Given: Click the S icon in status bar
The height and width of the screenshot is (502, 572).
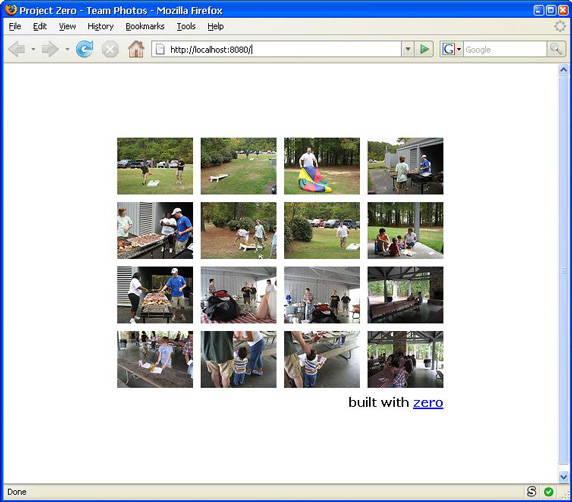Looking at the screenshot, I should tap(532, 492).
